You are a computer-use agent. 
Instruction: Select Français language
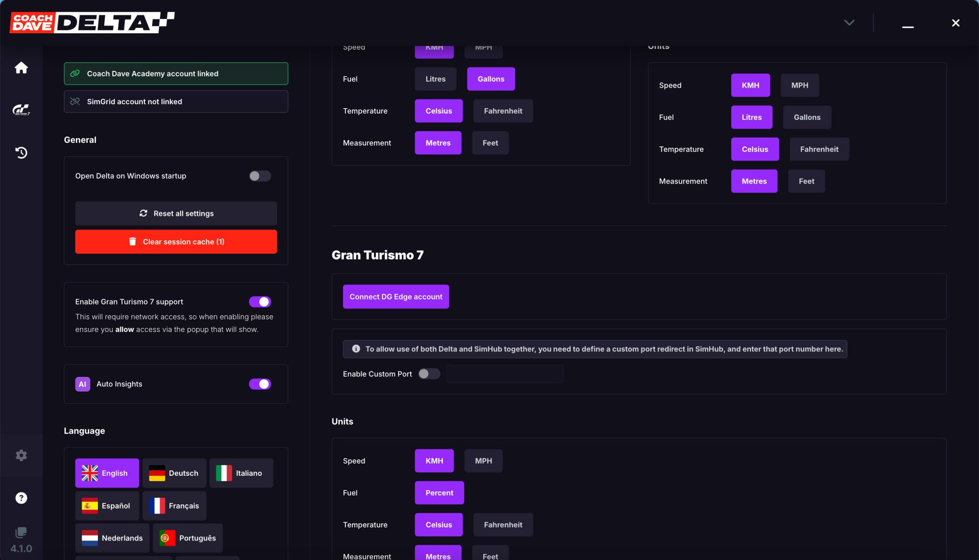tap(174, 506)
